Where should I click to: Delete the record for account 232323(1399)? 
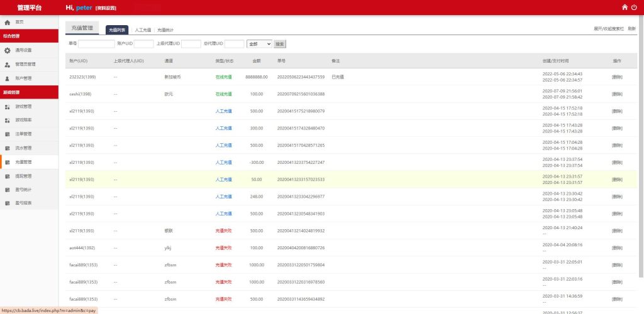[617, 77]
